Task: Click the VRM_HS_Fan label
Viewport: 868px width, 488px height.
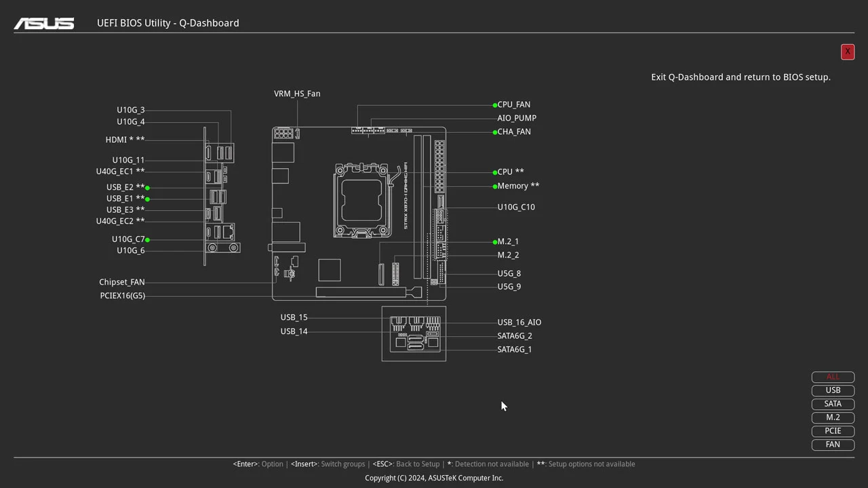Action: coord(296,94)
